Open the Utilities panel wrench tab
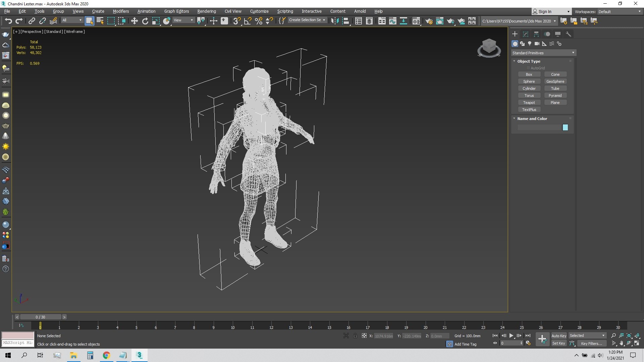 569,34
